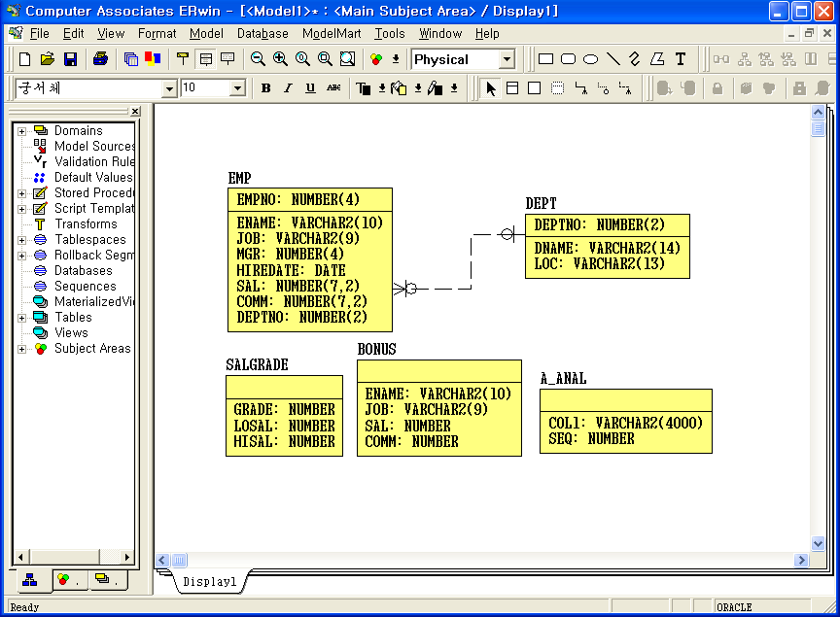This screenshot has width=840, height=617.
Task: Close the model explorer panel
Action: tap(135, 112)
